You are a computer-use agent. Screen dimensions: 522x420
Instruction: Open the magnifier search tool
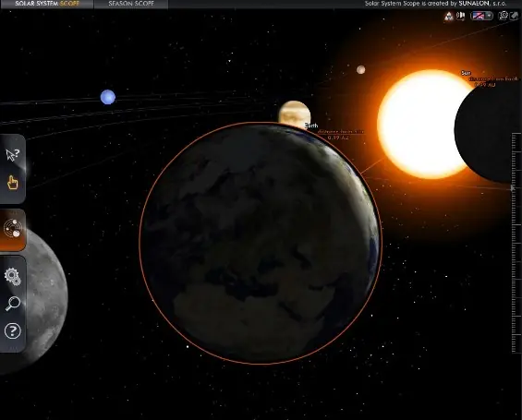13,304
